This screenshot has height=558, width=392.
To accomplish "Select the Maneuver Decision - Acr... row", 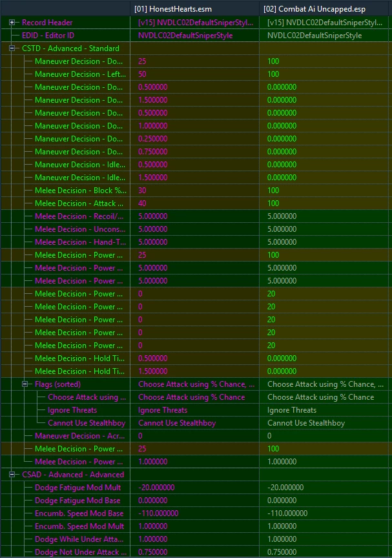I will click(x=196, y=436).
